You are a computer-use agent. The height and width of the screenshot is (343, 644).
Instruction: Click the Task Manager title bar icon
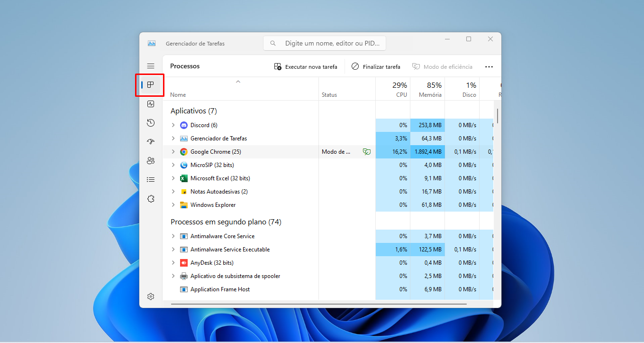point(152,43)
